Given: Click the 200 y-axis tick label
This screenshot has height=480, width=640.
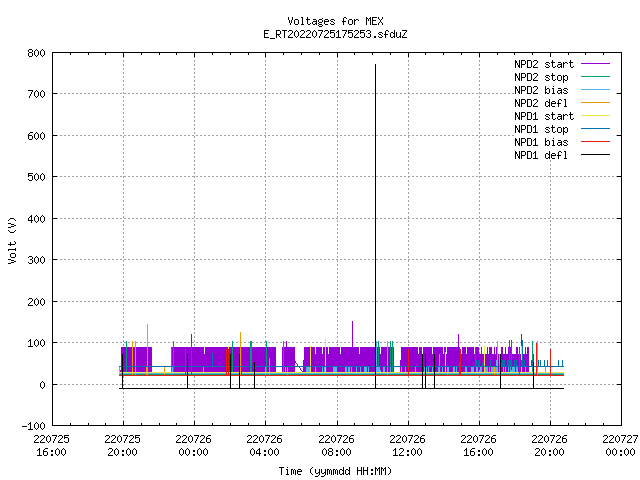Looking at the screenshot, I should [x=36, y=302].
